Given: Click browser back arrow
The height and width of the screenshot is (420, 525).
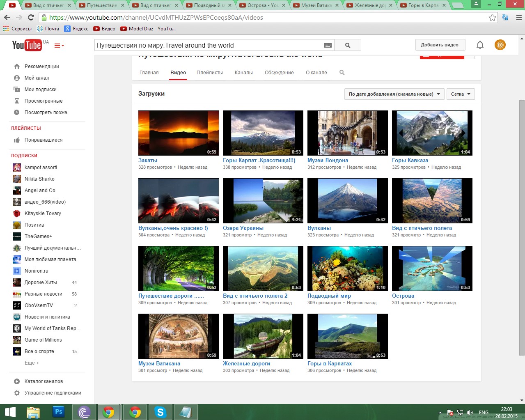Looking at the screenshot, I should pyautogui.click(x=7, y=17).
